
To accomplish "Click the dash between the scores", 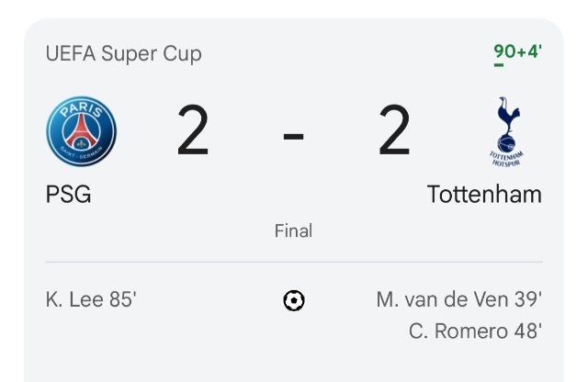I will pyautogui.click(x=293, y=134).
